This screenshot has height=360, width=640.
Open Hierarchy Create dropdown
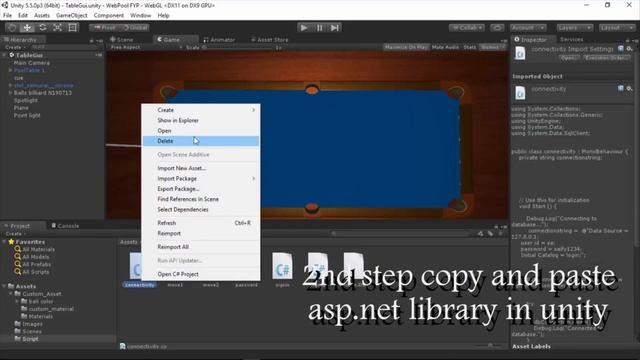point(15,47)
